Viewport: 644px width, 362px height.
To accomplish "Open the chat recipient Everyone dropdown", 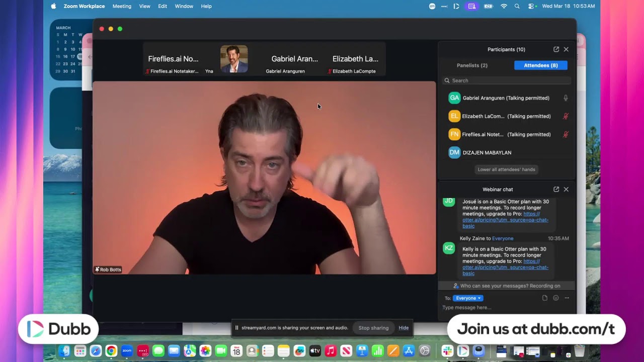I will tap(468, 298).
